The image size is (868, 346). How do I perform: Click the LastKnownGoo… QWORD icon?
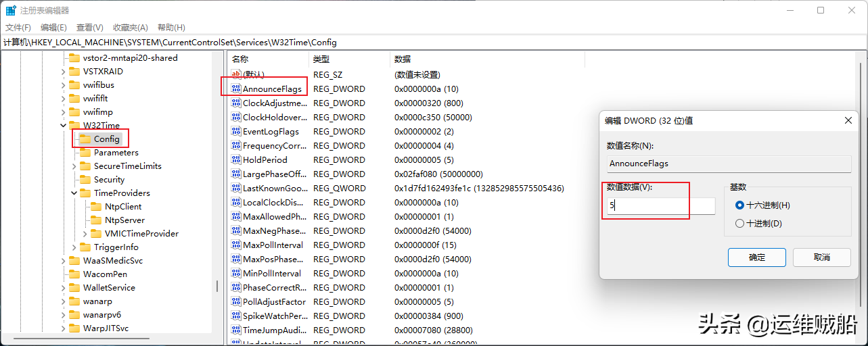(x=236, y=189)
